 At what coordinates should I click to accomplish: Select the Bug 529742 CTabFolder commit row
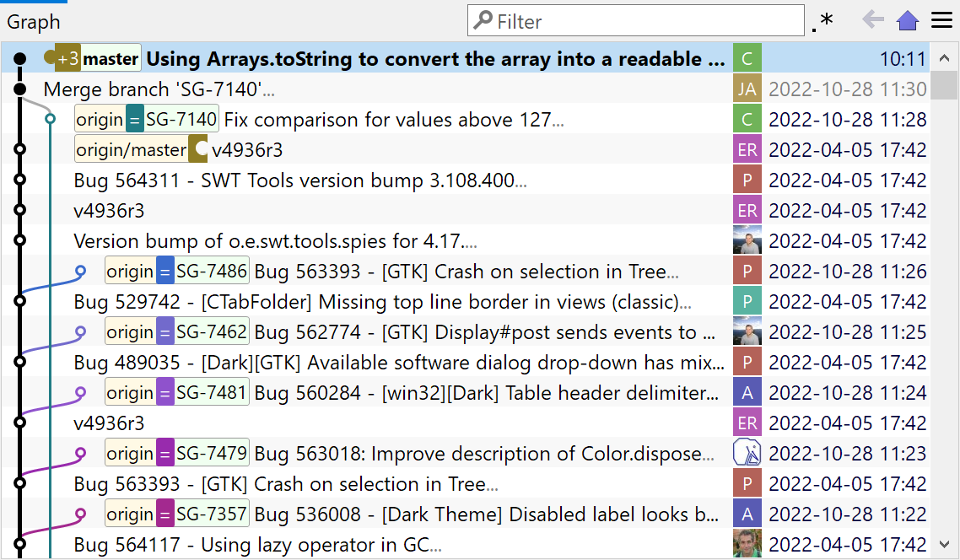[x=337, y=301]
